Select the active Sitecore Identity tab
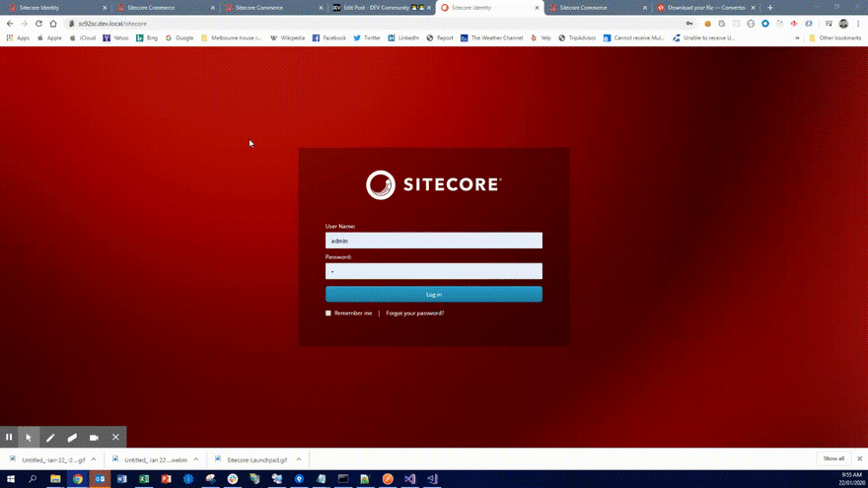Viewport: 868px width, 488px height. tap(489, 8)
